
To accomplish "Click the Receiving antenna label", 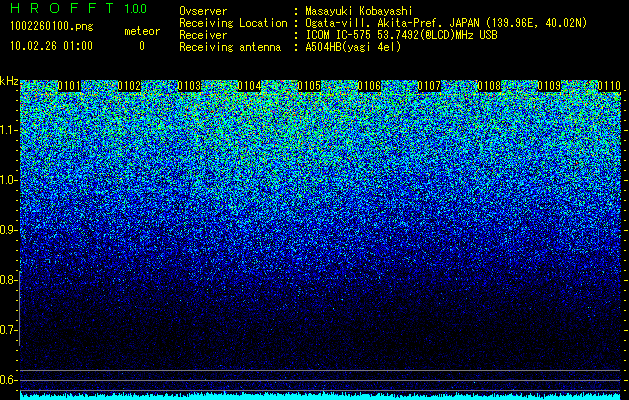I will tap(230, 47).
